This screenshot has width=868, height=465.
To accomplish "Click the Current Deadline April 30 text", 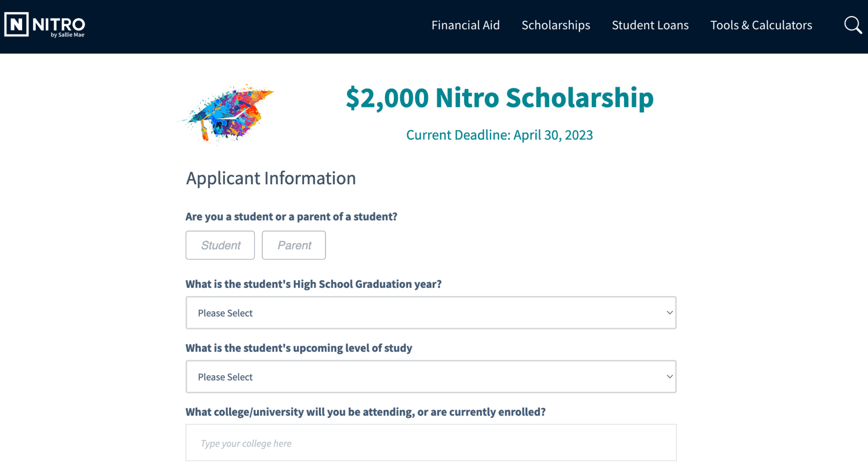I will pos(499,135).
